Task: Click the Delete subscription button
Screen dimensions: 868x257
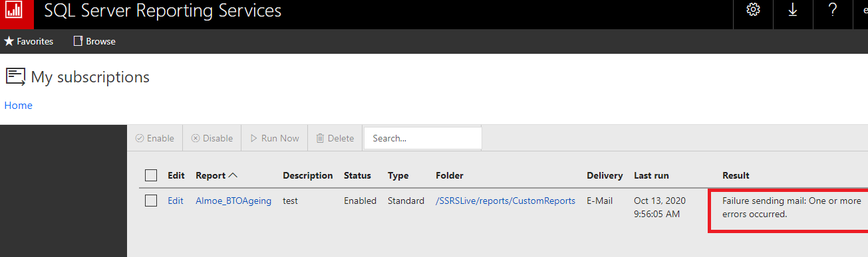Action: click(335, 138)
